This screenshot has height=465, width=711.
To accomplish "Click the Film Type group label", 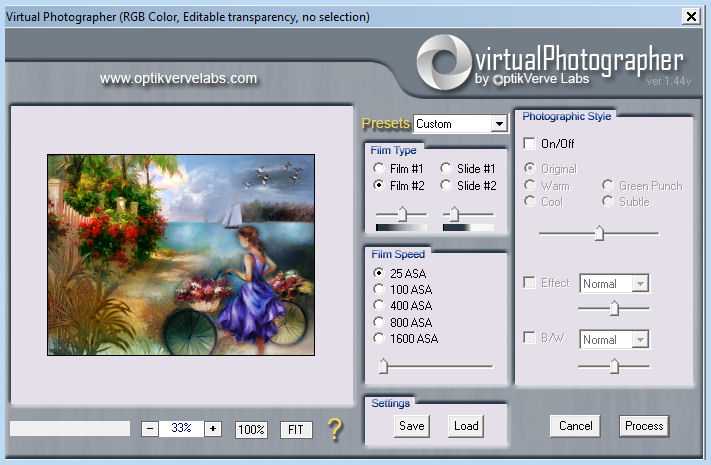I will coord(393,150).
